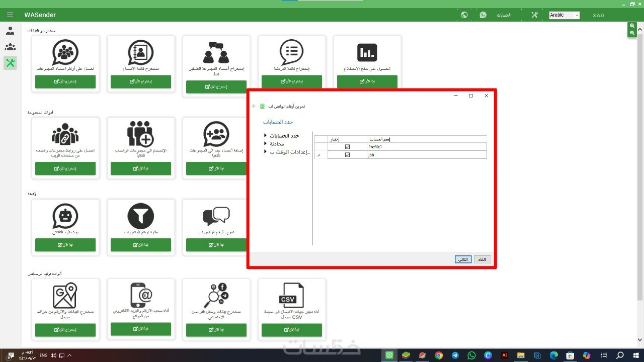Open Adobe Illustrator from the taskbar
Screen dimensions: 644x362
pos(505,355)
